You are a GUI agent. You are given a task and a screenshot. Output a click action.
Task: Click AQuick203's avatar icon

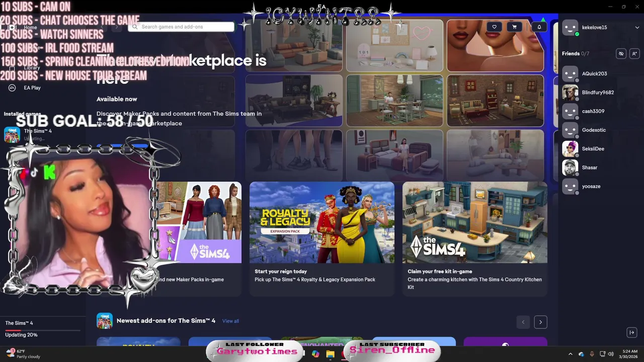570,73
